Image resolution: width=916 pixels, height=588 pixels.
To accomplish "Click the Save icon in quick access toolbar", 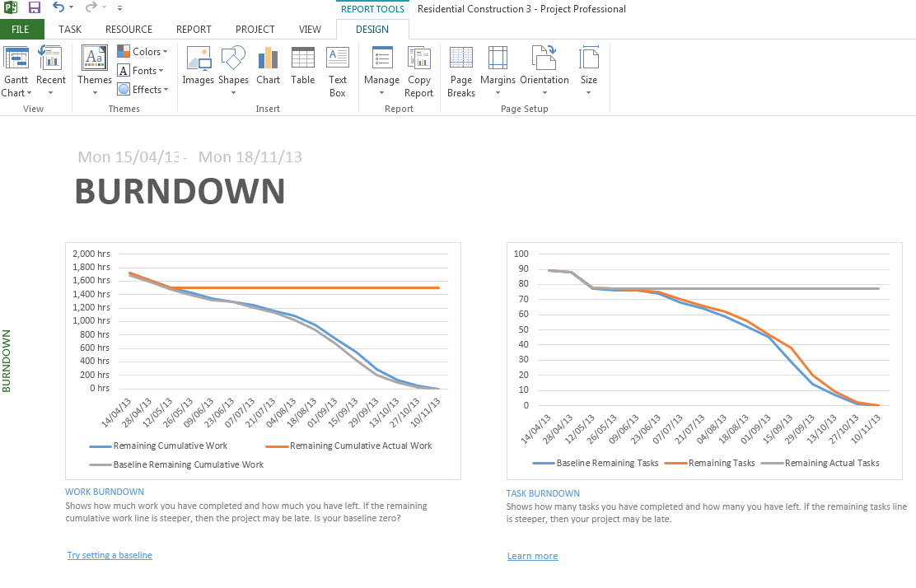I will click(35, 7).
